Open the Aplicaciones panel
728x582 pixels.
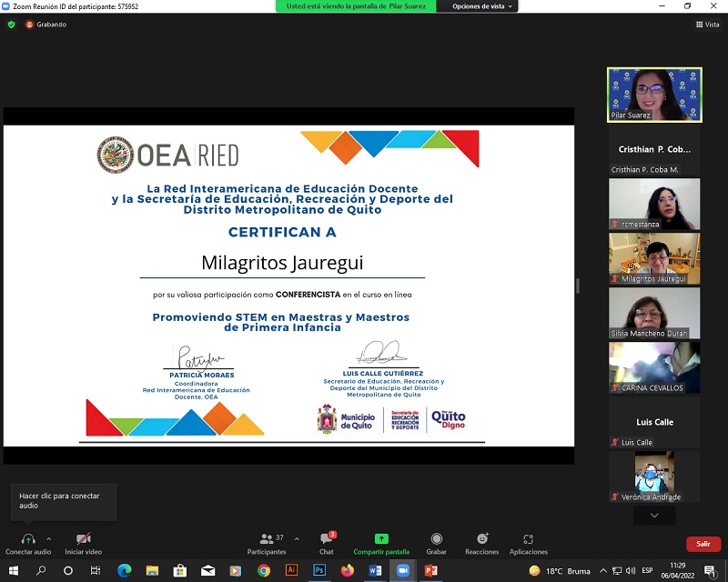[x=529, y=544]
